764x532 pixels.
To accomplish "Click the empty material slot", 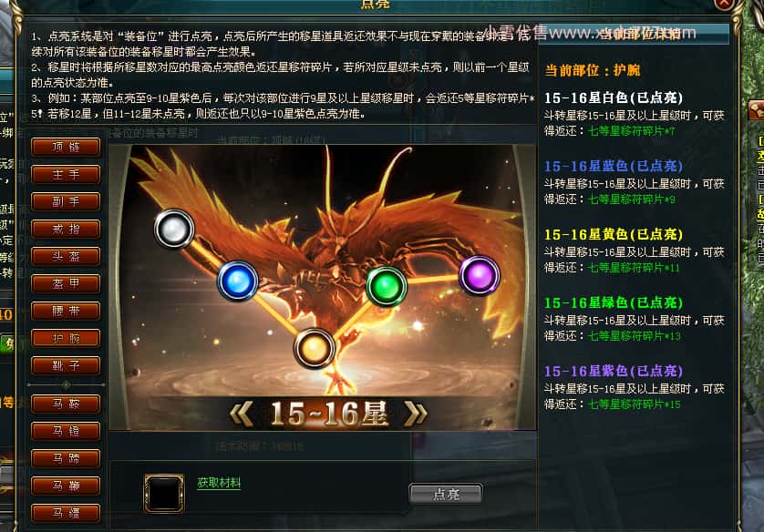I will 164,493.
